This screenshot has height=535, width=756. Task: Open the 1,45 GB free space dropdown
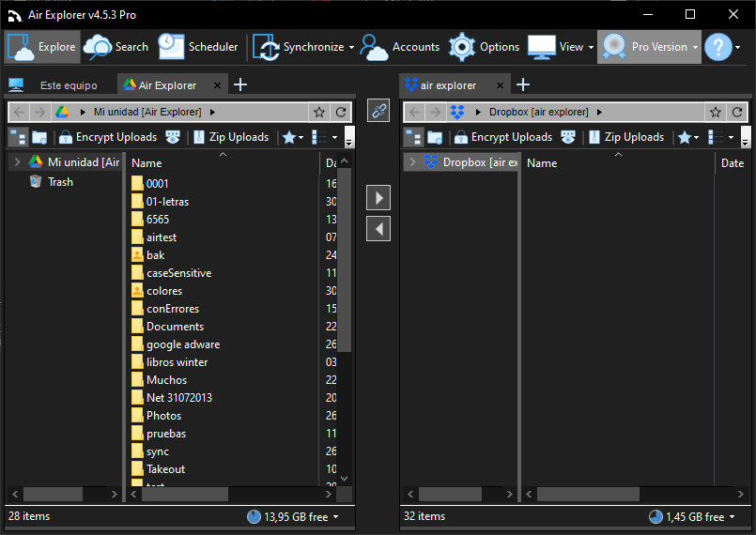tap(692, 517)
